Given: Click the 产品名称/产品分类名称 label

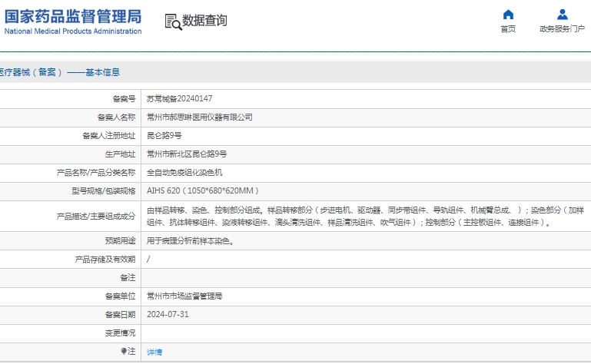Looking at the screenshot, I should (96, 173).
